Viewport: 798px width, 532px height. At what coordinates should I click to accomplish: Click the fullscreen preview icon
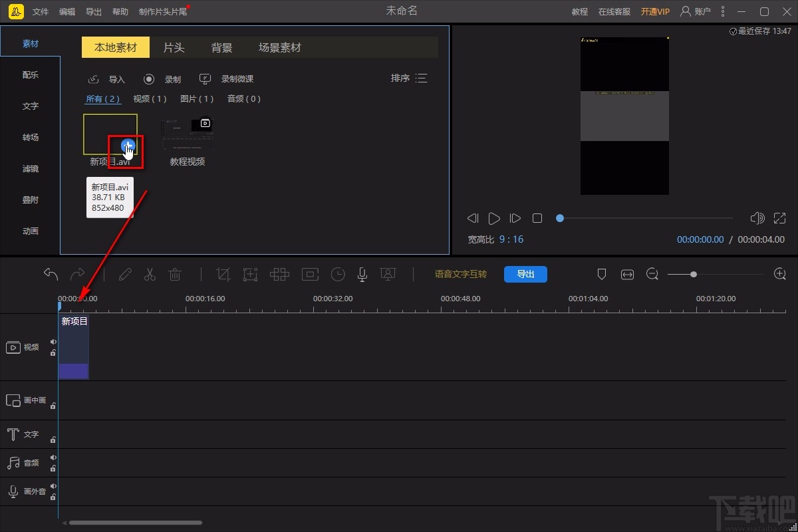click(779, 218)
